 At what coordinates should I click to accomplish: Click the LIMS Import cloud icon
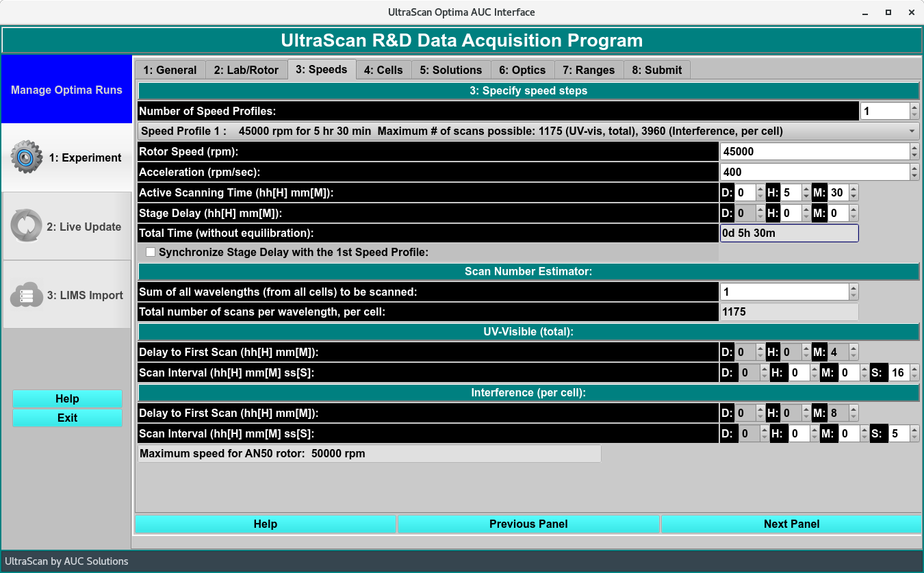26,295
